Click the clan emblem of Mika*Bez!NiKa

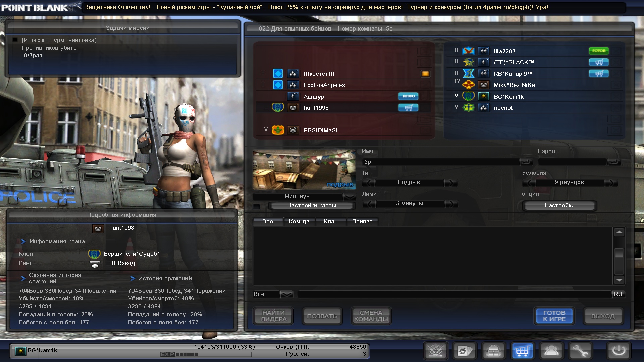[468, 85]
